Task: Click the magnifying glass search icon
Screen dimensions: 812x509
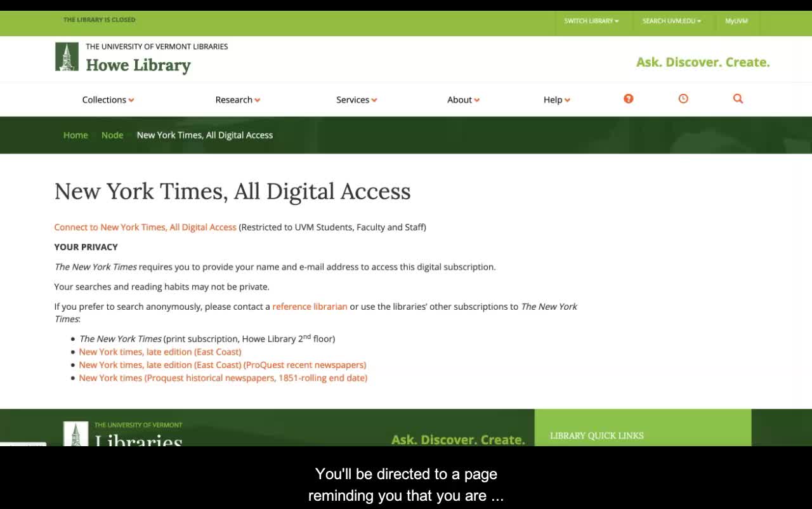Action: click(x=738, y=98)
